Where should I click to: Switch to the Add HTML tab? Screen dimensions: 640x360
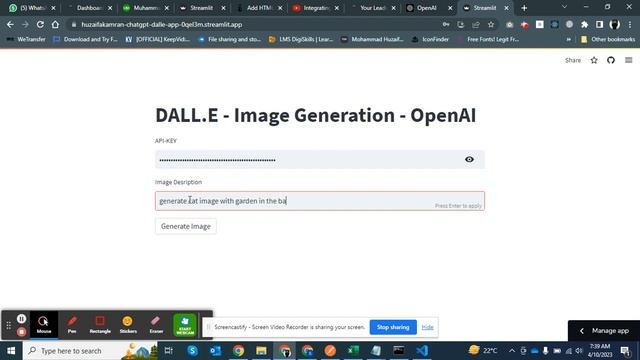[258, 8]
